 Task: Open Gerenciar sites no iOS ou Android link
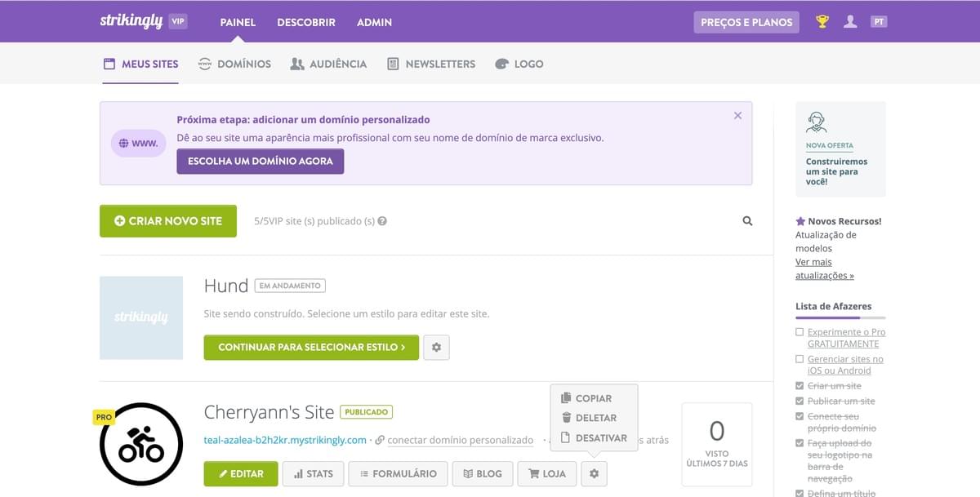(x=845, y=365)
